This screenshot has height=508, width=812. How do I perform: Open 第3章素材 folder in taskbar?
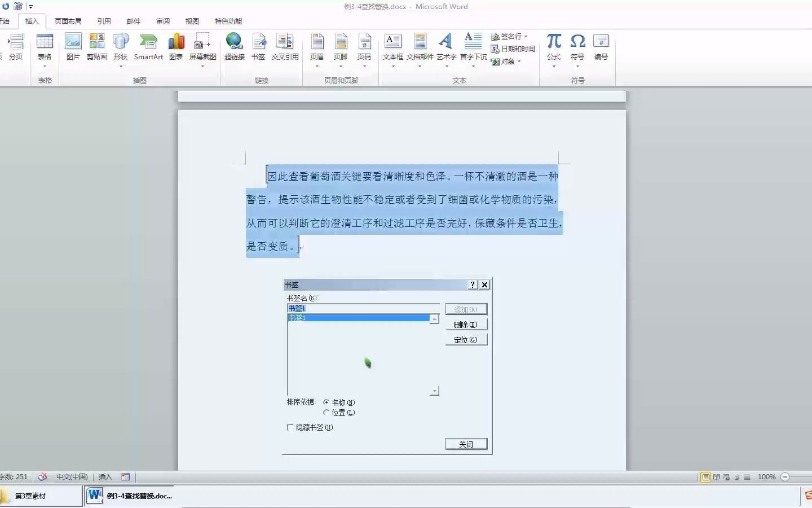pos(40,496)
